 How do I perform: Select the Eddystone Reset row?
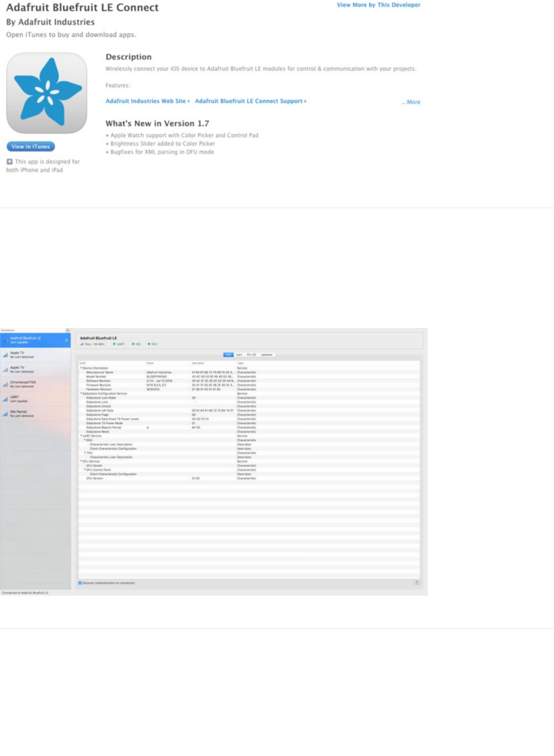[249, 431]
